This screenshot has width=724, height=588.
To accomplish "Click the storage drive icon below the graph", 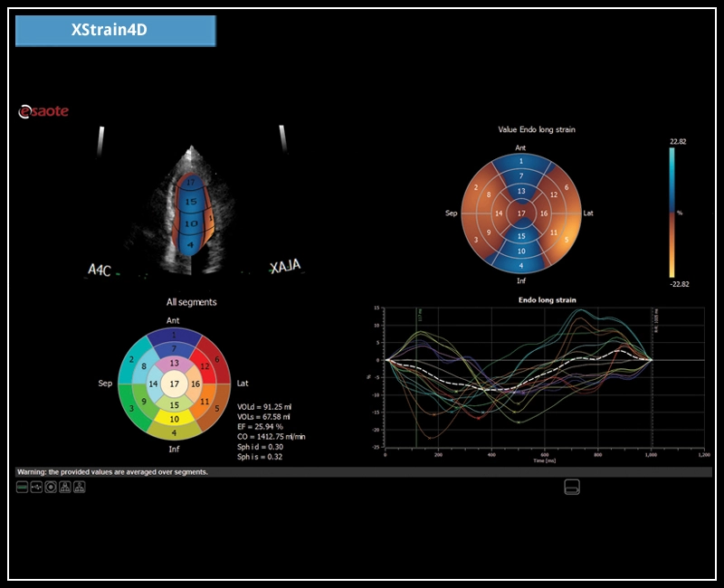I will coord(571,488).
